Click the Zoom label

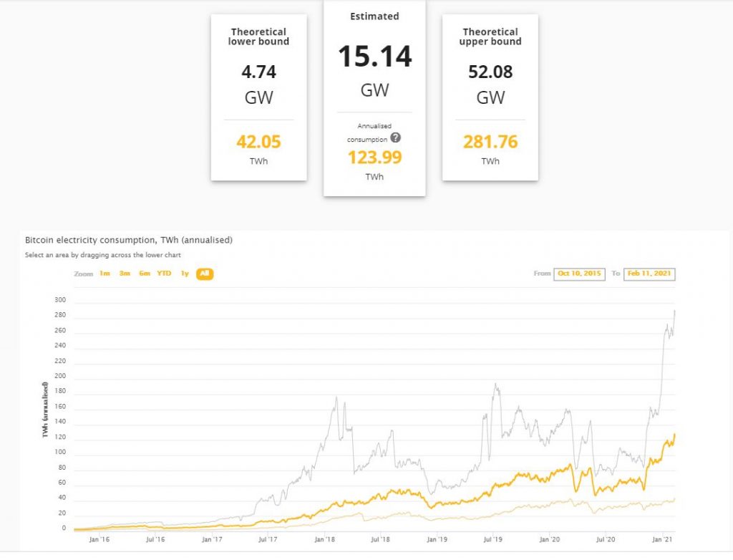coord(83,274)
